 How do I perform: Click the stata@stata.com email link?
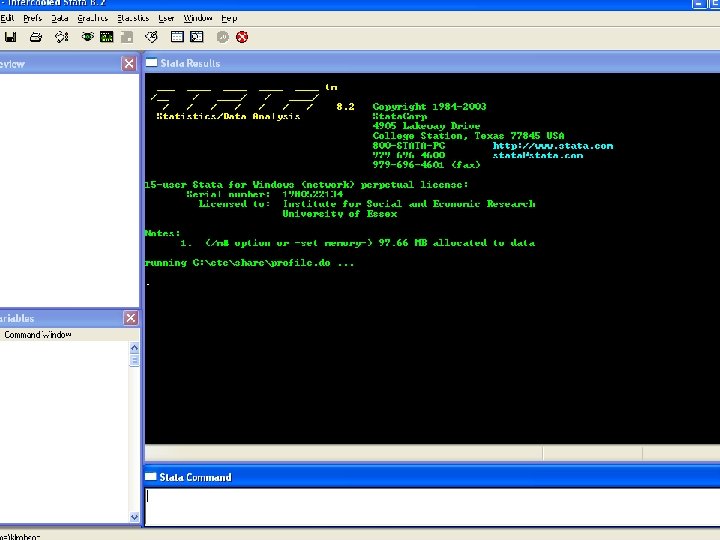pyautogui.click(x=538, y=156)
